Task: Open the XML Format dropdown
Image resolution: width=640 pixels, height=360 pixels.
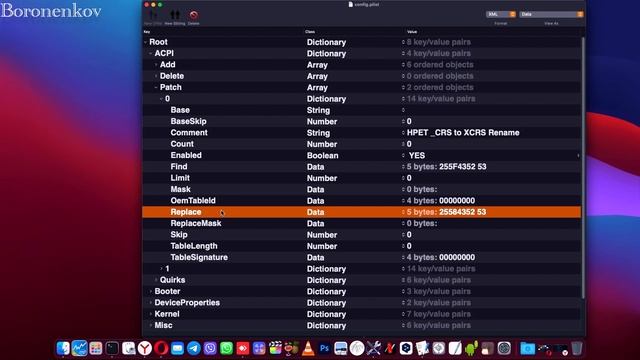Action: tap(501, 14)
